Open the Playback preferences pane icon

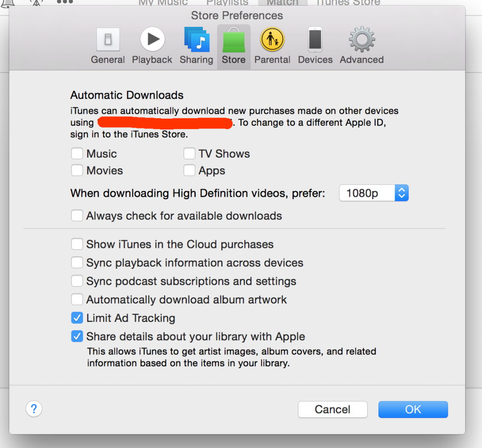point(153,40)
